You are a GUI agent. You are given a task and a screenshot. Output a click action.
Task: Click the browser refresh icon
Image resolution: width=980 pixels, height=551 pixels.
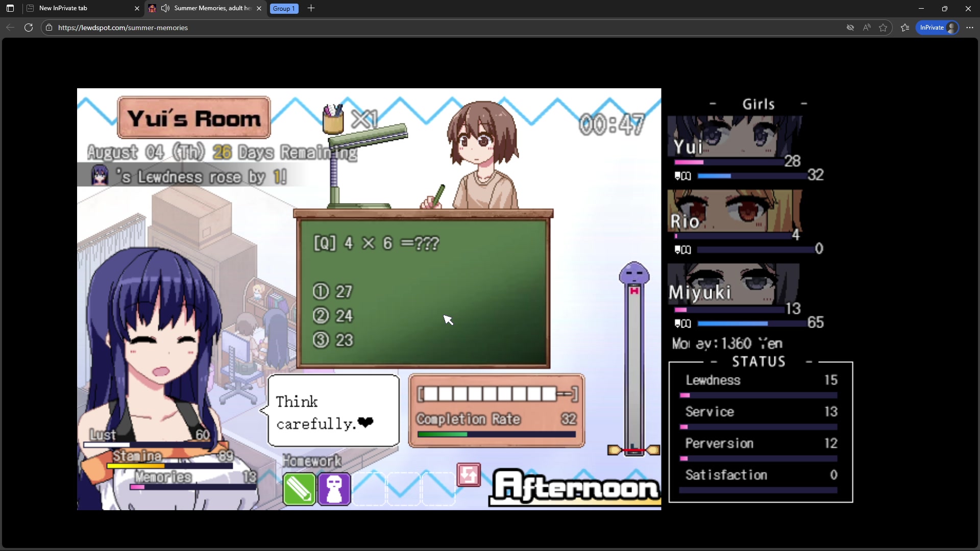(29, 28)
